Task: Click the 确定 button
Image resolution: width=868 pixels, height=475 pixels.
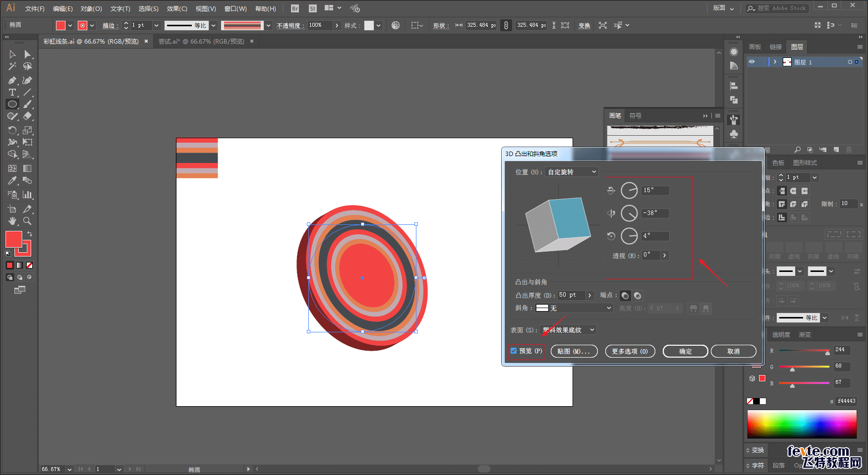Action: [x=685, y=351]
